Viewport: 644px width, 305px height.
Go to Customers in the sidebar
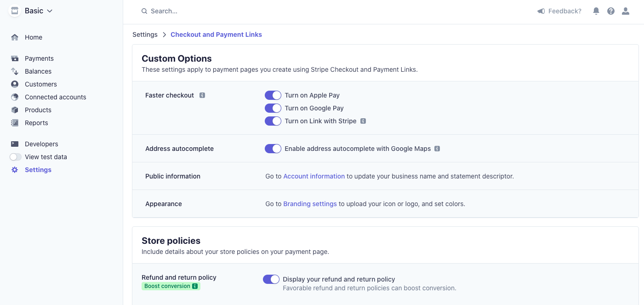[x=41, y=84]
